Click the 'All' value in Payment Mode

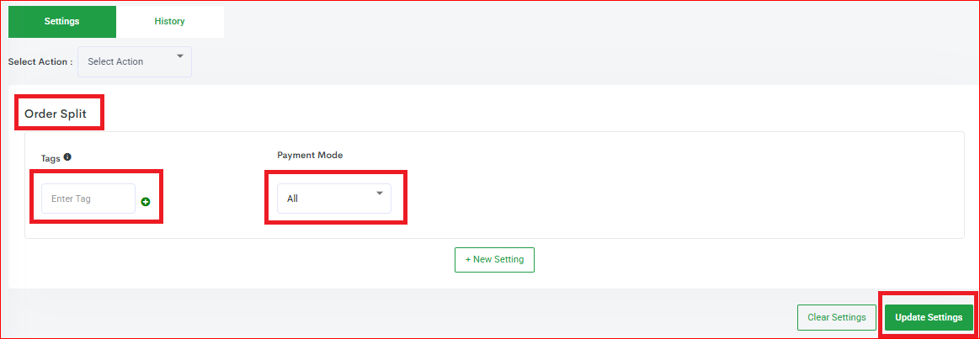click(292, 199)
